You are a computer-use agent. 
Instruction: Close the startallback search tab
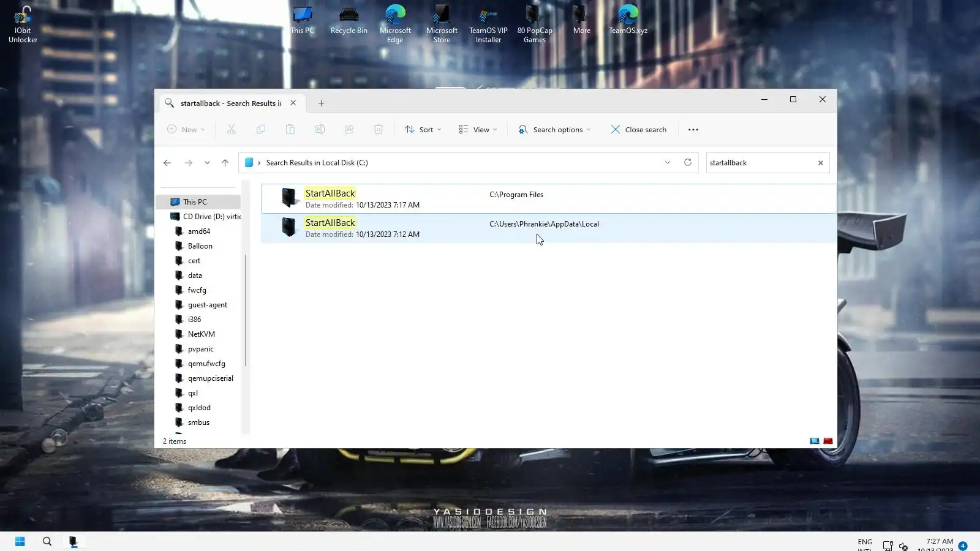(x=293, y=103)
